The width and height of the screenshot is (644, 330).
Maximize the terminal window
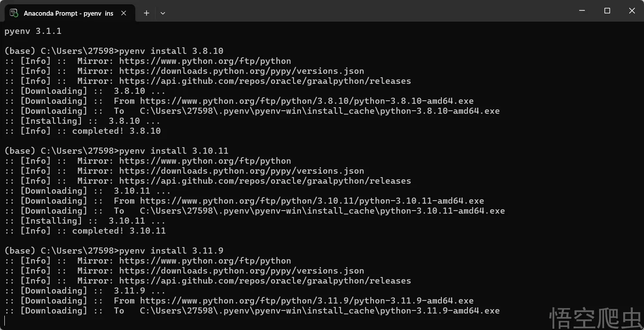point(607,11)
